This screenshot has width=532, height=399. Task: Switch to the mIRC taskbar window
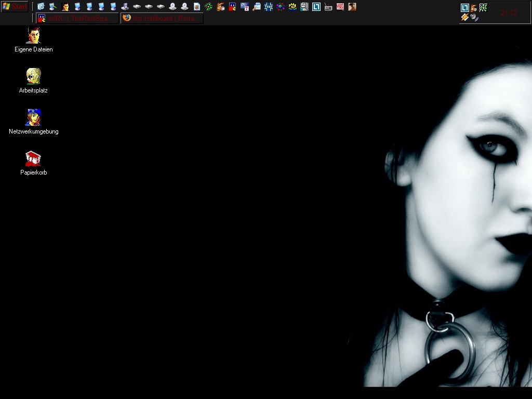click(77, 18)
